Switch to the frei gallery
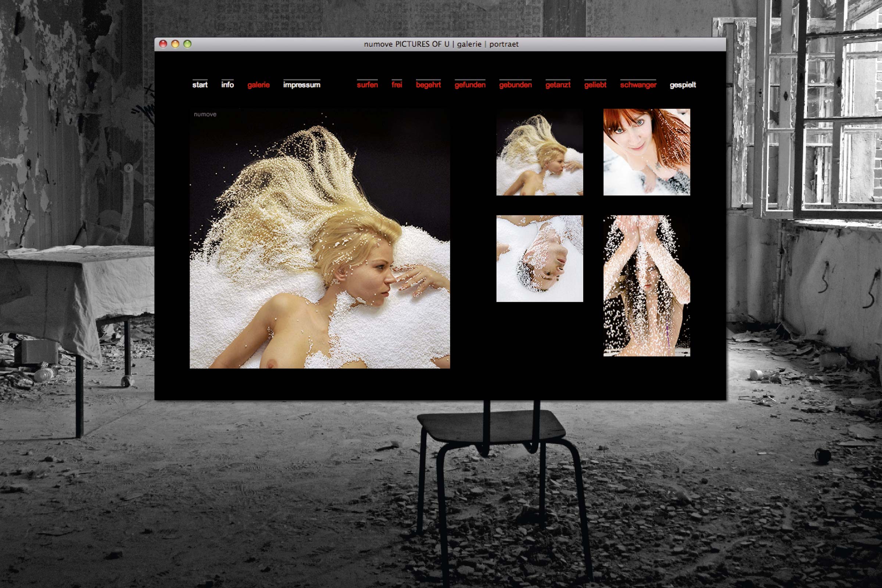Screen dimensions: 882x588 [397, 85]
